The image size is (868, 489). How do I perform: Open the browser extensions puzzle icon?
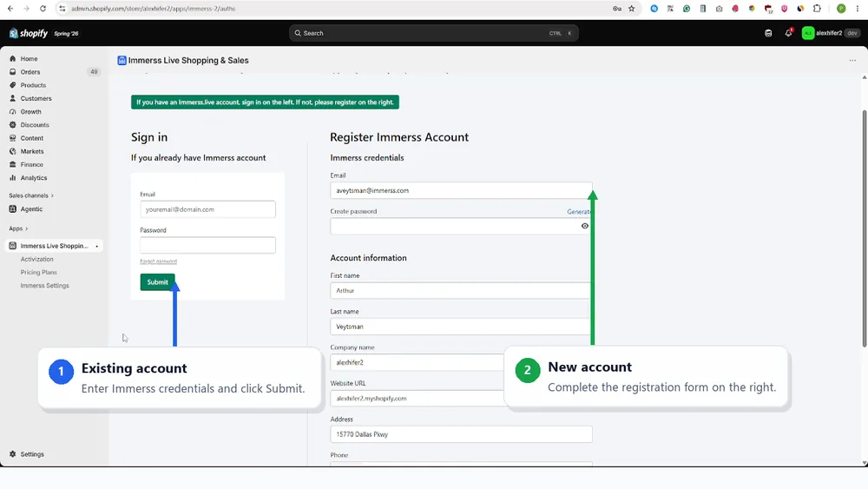pos(817,9)
